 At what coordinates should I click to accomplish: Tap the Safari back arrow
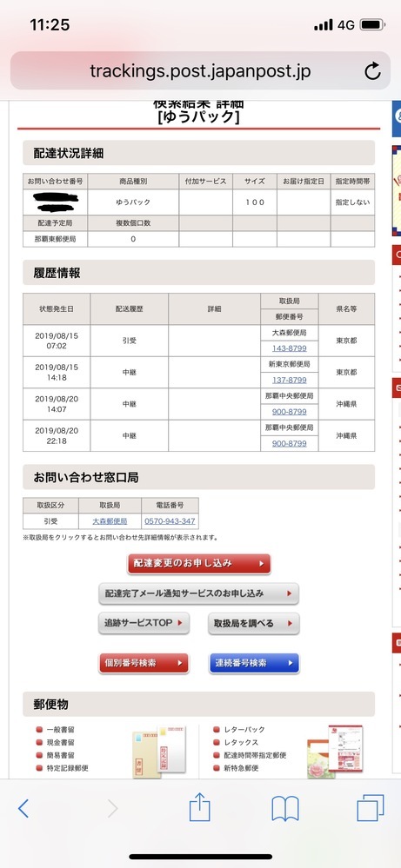[x=23, y=808]
